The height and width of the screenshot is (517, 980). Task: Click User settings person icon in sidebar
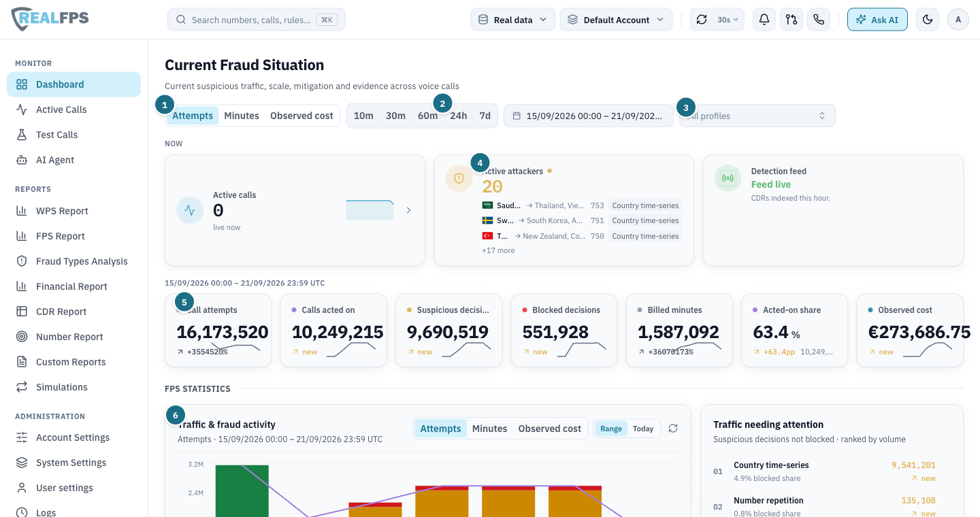click(22, 488)
